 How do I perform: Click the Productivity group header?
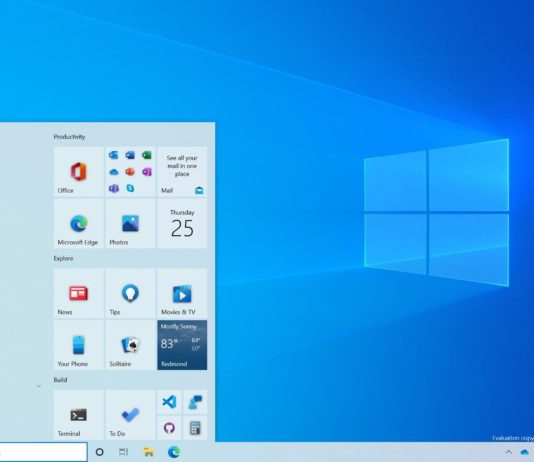click(x=69, y=137)
